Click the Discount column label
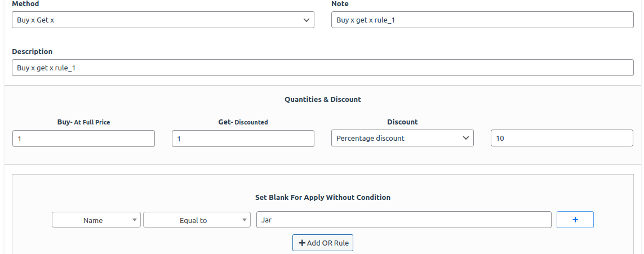Image resolution: width=644 pixels, height=254 pixels. [x=402, y=122]
